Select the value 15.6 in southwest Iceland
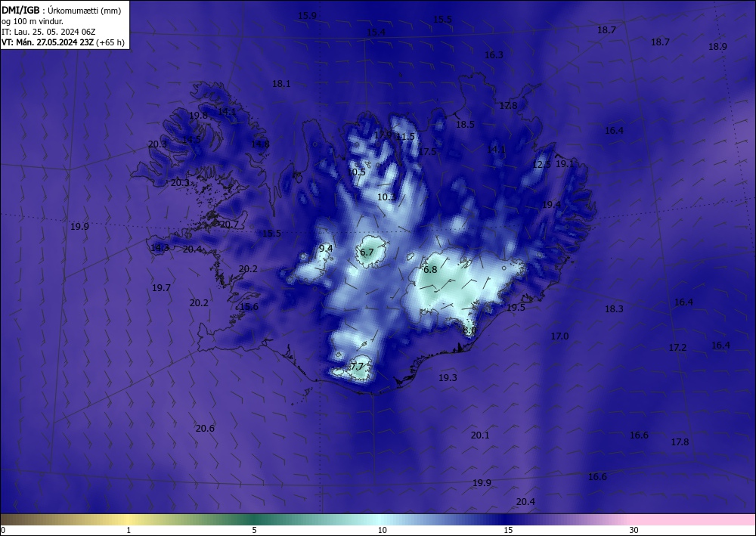The image size is (756, 536). pos(249,307)
